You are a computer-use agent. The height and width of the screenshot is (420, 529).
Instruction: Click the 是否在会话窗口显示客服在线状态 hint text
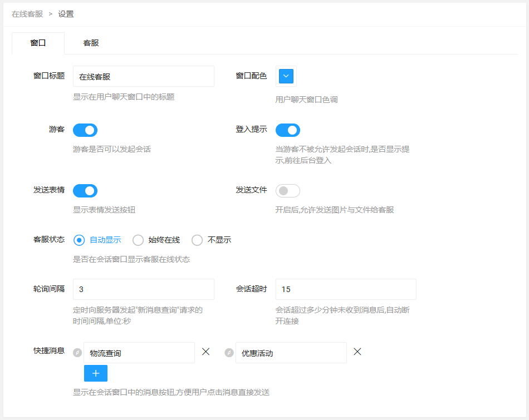point(131,260)
